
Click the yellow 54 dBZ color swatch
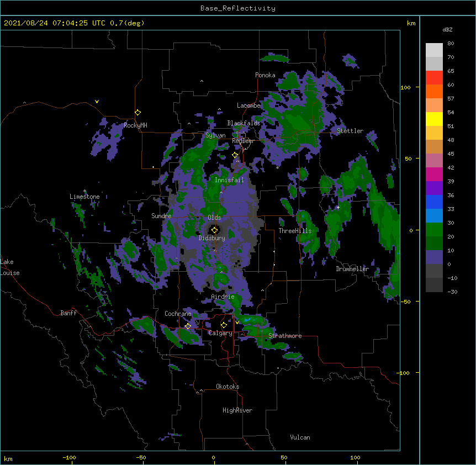(x=434, y=119)
